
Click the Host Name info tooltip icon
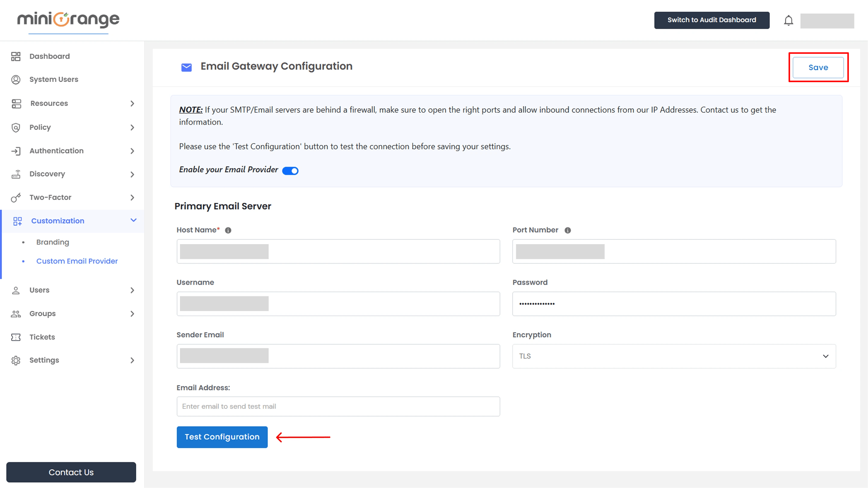[x=229, y=230]
